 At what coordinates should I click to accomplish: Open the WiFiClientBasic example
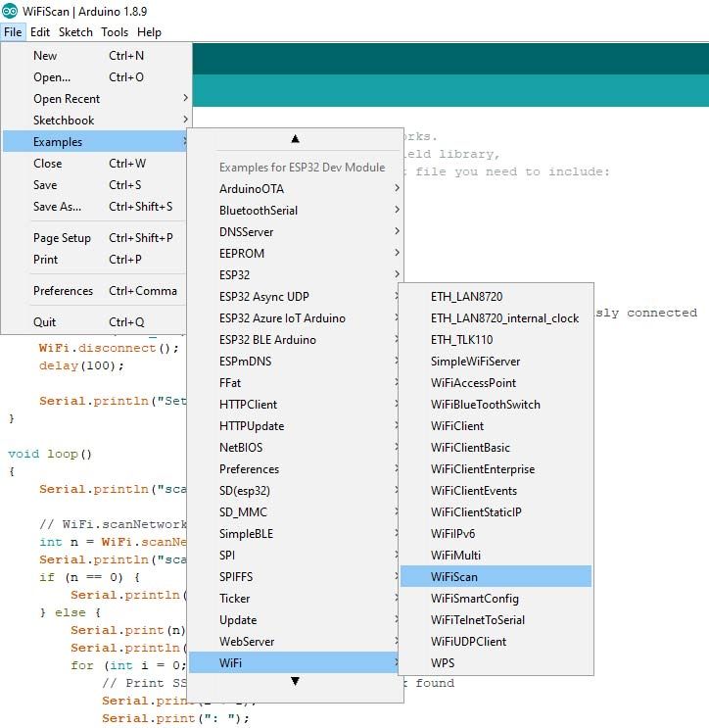[496, 448]
